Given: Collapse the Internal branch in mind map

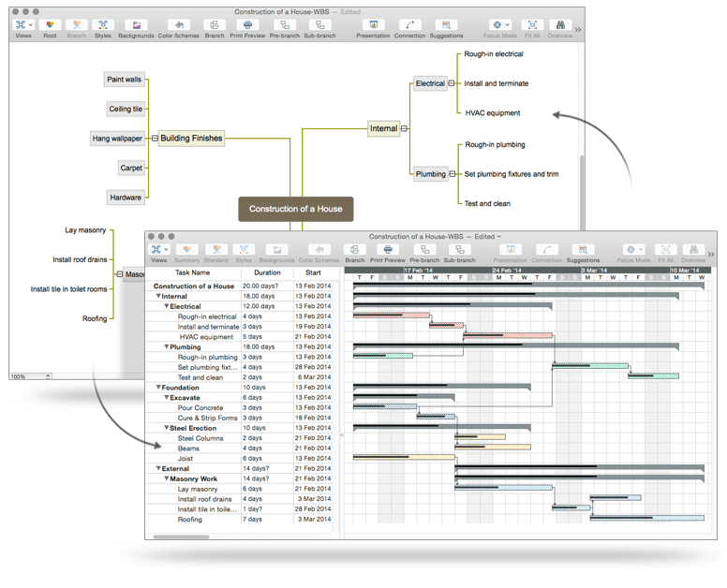Looking at the screenshot, I should tap(404, 128).
